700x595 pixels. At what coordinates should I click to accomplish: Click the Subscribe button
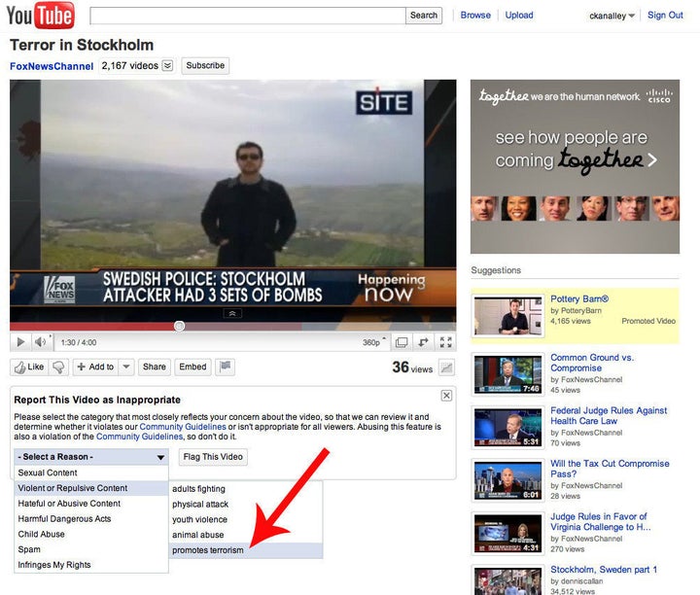point(205,65)
